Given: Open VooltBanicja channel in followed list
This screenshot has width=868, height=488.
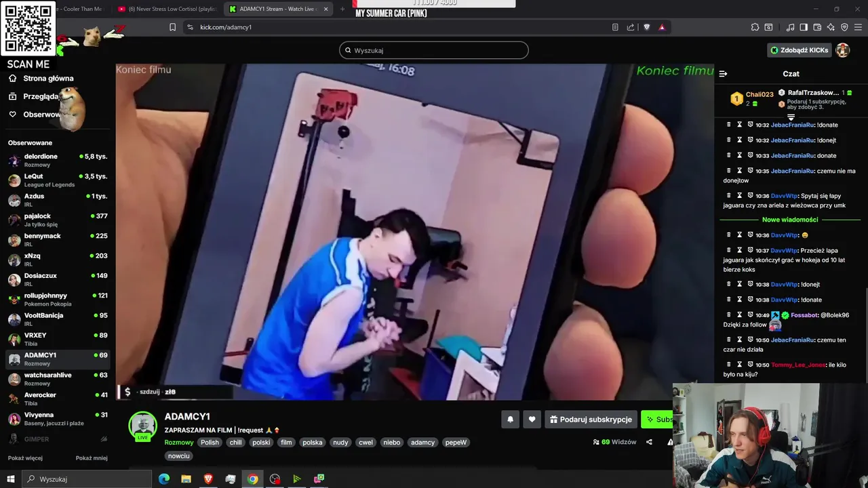Looking at the screenshot, I should tap(58, 319).
